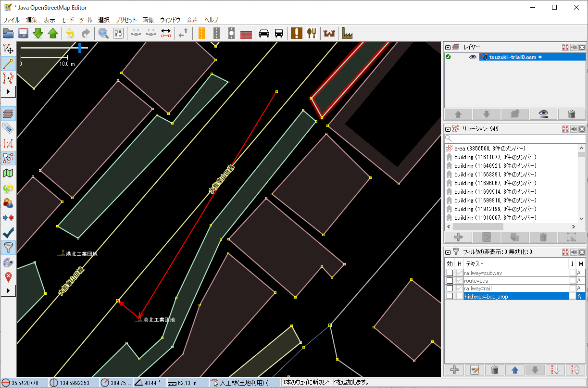
Task: Click the green download arrow icon
Action: tap(38, 33)
